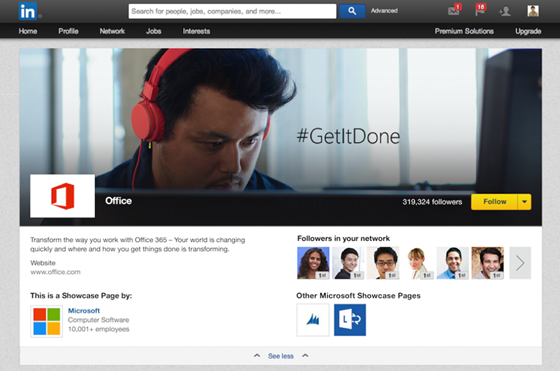Open the Microsoft company link
Screen dimensions: 560x371
(x=84, y=311)
